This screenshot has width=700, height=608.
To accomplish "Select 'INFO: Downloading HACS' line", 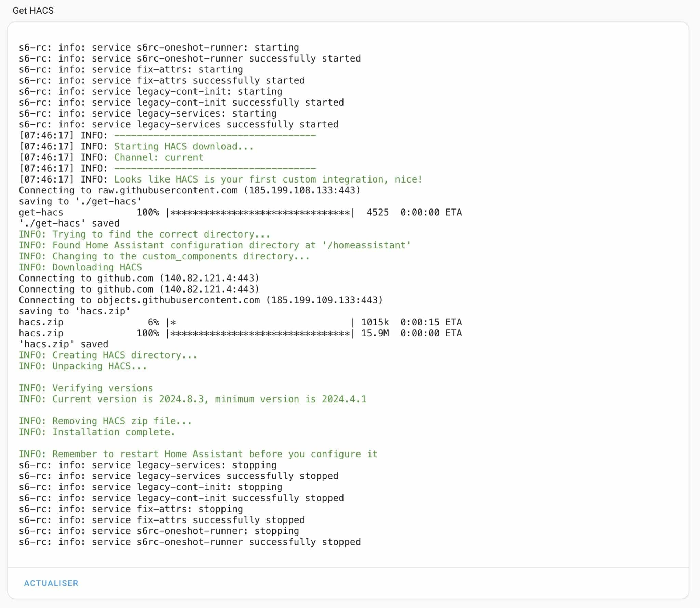I will tap(80, 267).
